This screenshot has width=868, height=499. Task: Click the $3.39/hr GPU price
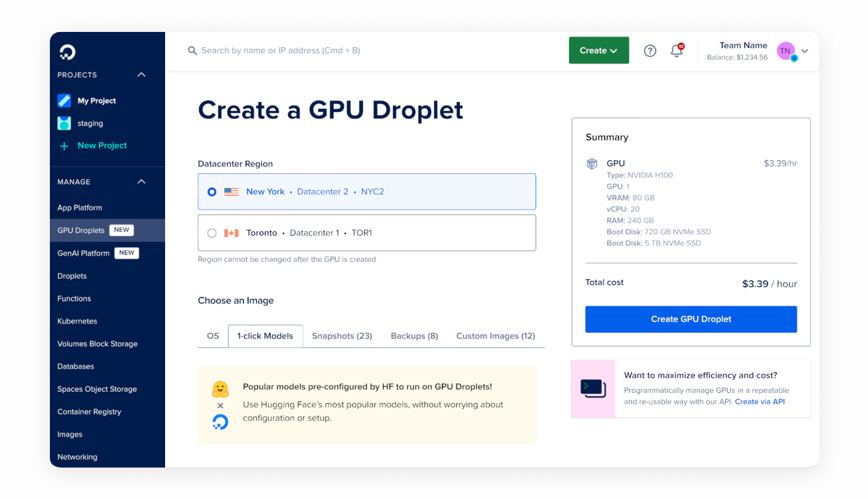click(780, 164)
